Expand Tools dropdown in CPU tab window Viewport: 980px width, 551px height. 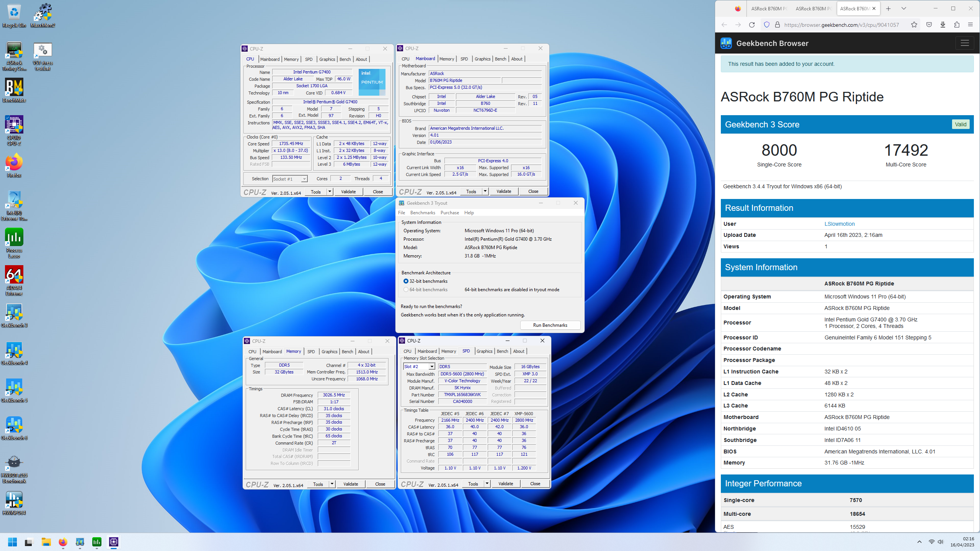[x=330, y=192]
